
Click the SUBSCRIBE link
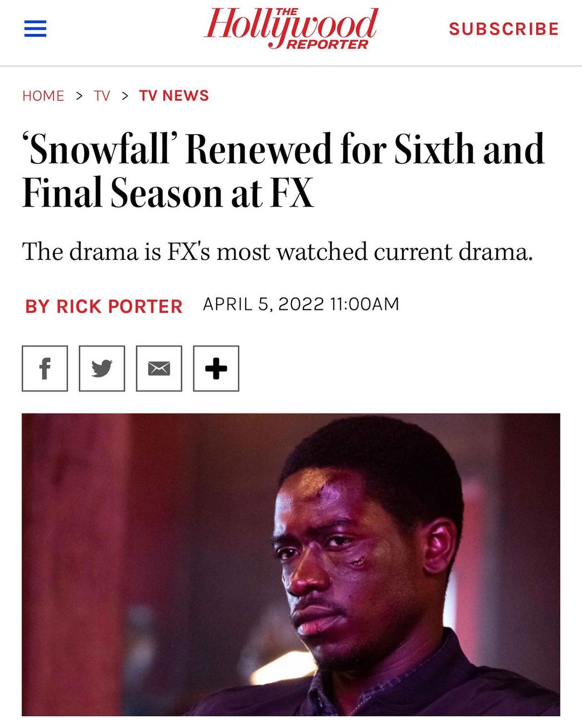pos(504,29)
